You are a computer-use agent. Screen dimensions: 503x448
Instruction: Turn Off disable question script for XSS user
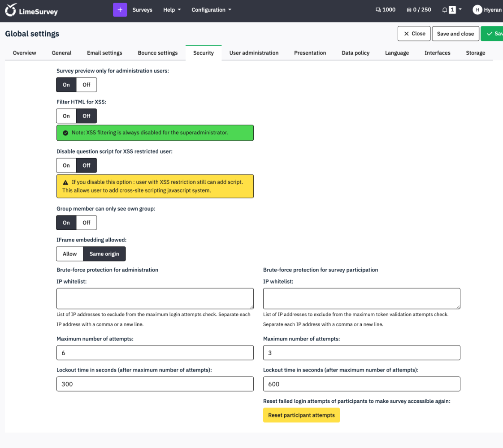pyautogui.click(x=86, y=165)
